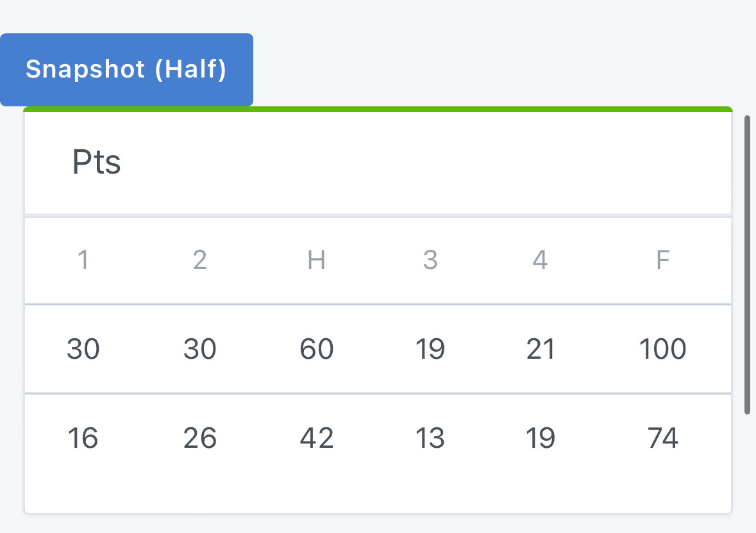Click the F final column header
756x533 pixels.
tap(662, 260)
